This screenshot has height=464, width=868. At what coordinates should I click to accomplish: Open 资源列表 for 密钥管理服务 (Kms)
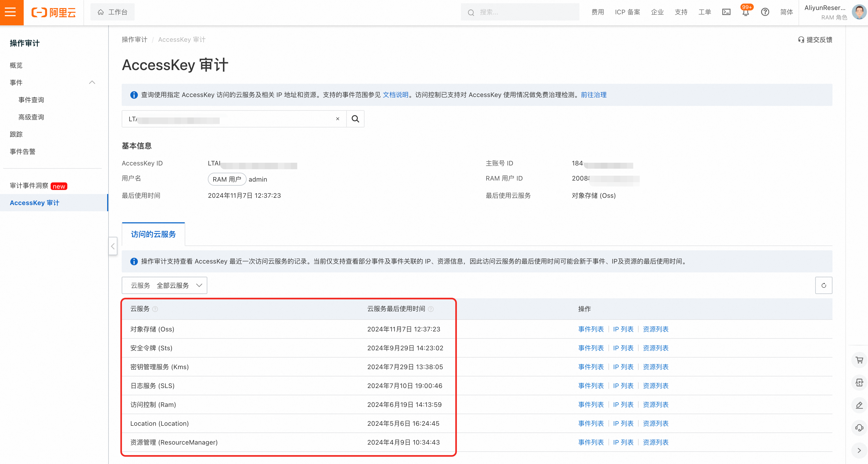[656, 367]
